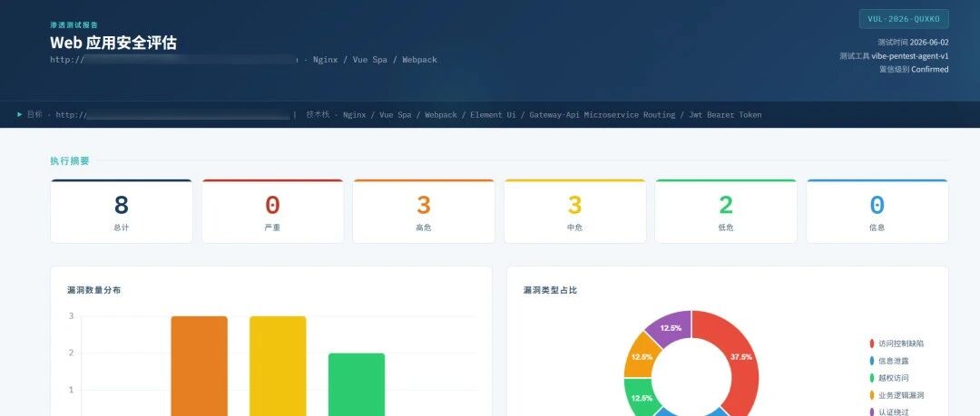Click the 测试工具 vibe-pentest-agent-v1 text

click(895, 56)
